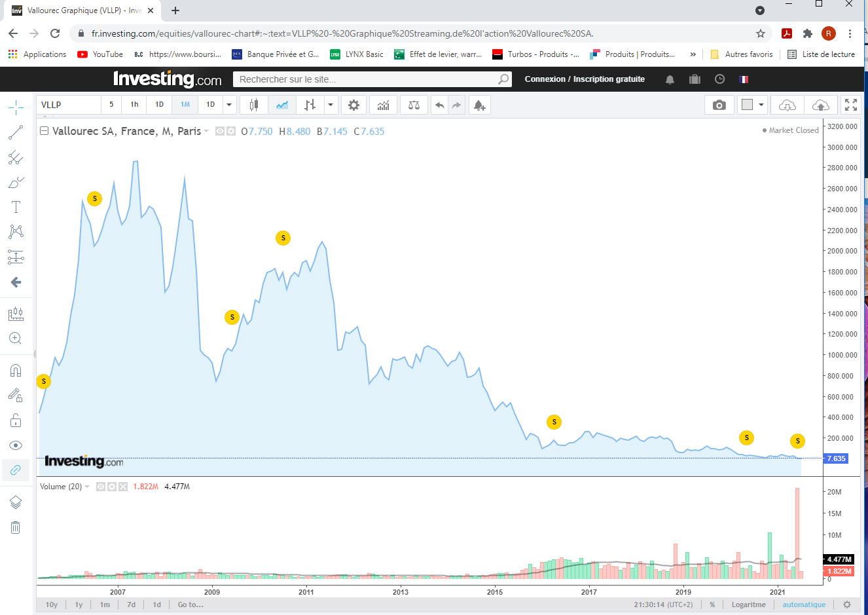Image resolution: width=868 pixels, height=615 pixels.
Task: Click Go to... date button
Action: (190, 605)
